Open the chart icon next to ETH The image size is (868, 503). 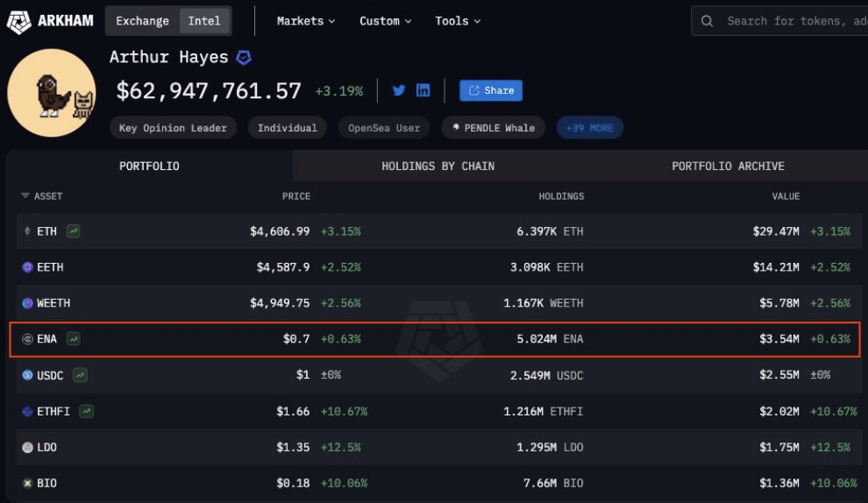click(73, 231)
